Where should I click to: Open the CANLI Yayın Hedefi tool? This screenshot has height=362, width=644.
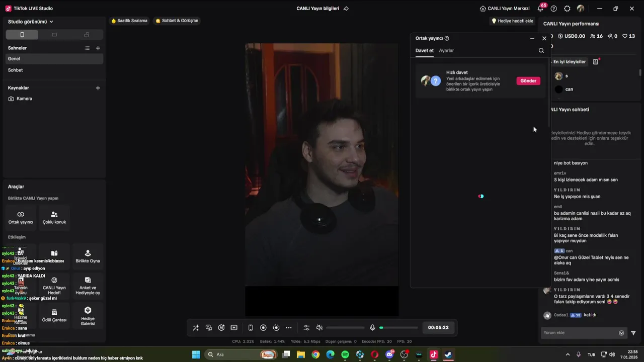(54, 285)
